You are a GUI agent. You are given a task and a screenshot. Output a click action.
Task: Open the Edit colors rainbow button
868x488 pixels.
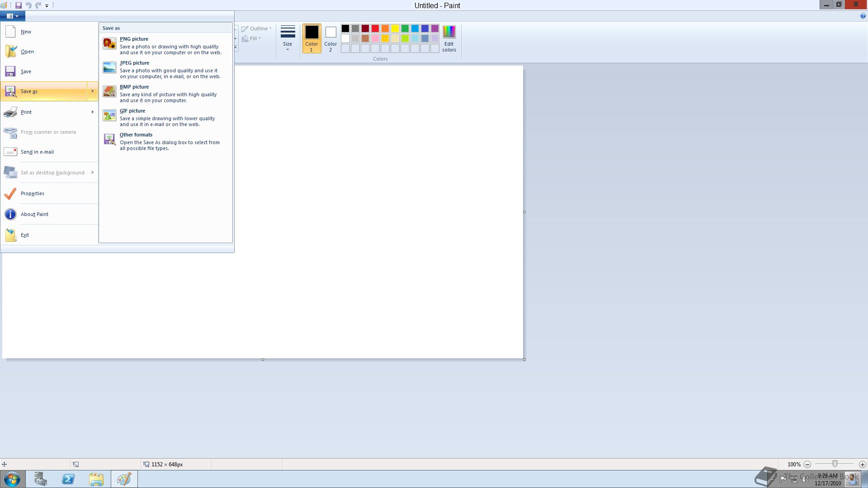(449, 39)
